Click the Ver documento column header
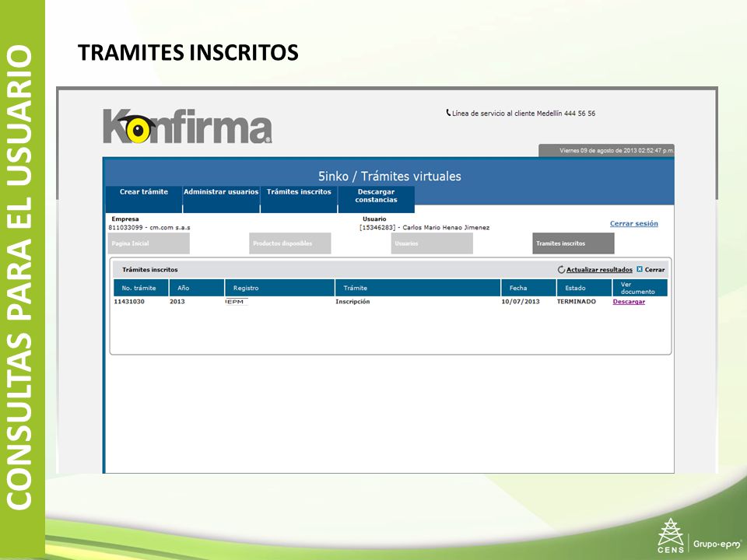 point(640,288)
